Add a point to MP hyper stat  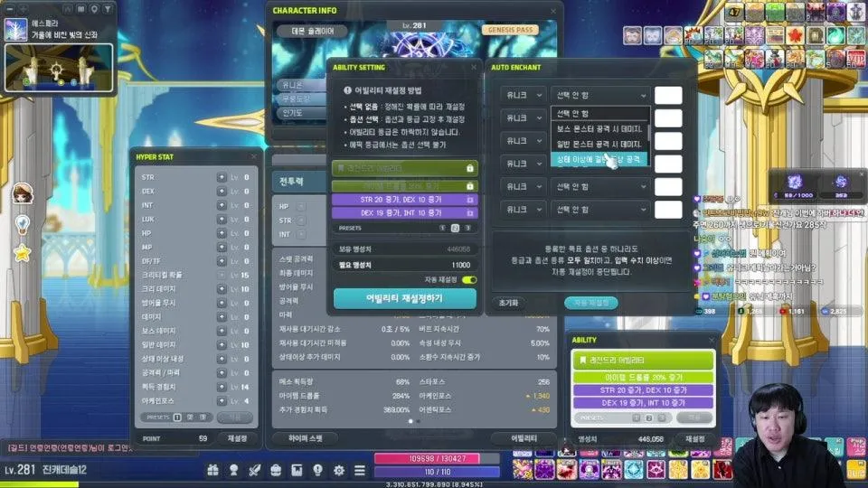222,247
